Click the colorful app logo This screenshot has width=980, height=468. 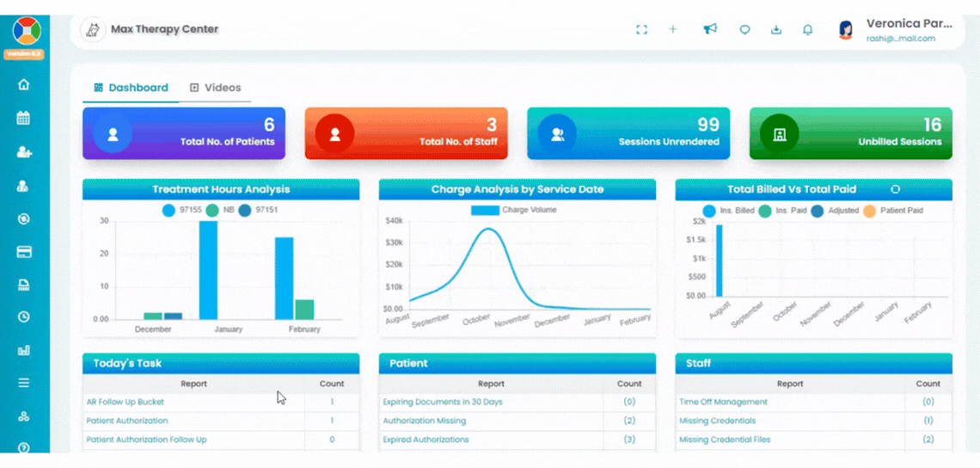point(27,29)
